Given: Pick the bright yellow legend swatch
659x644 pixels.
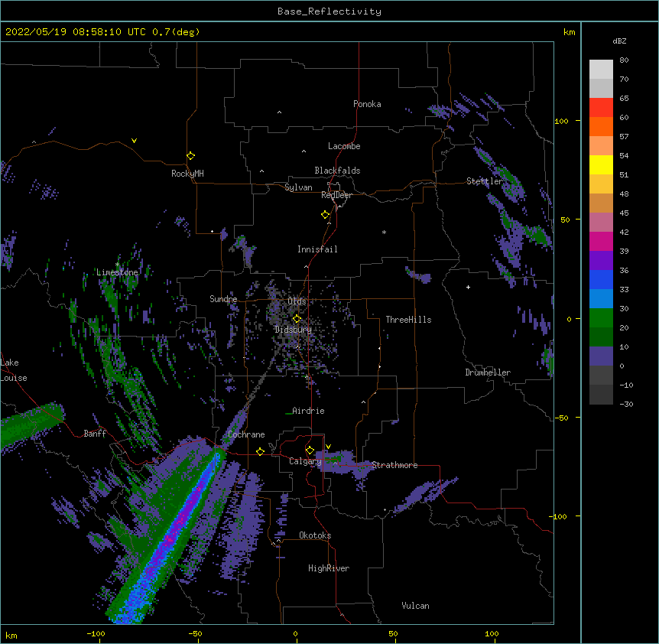Looking at the screenshot, I should point(601,164).
